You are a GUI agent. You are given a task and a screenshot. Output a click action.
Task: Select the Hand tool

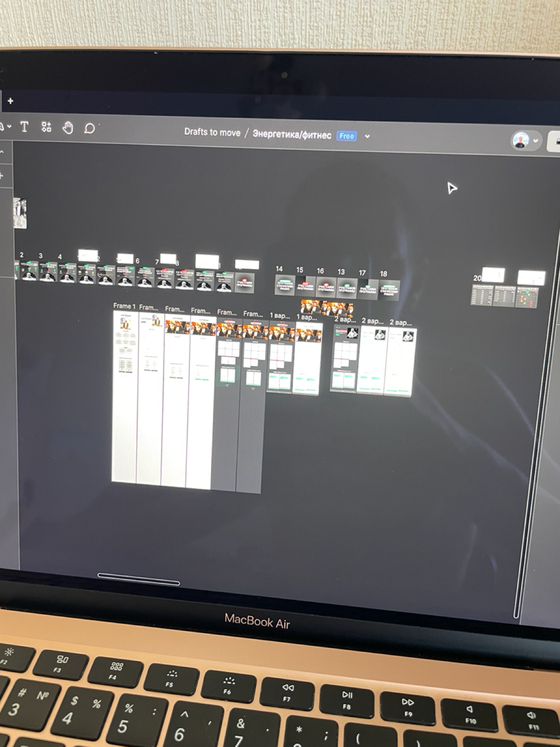pos(68,127)
